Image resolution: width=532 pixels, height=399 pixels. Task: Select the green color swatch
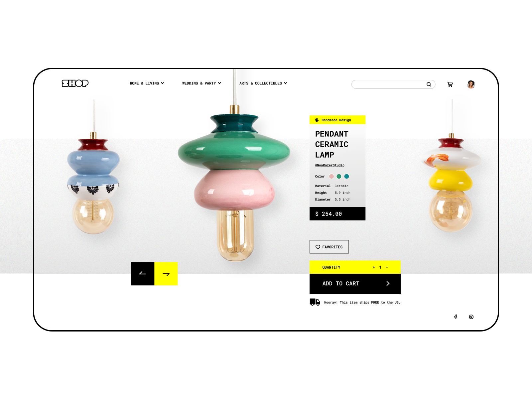339,177
